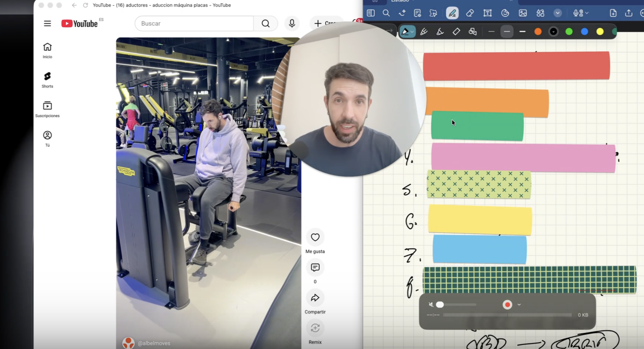644x349 pixels.
Task: Select the thin stroke width
Action: click(491, 32)
